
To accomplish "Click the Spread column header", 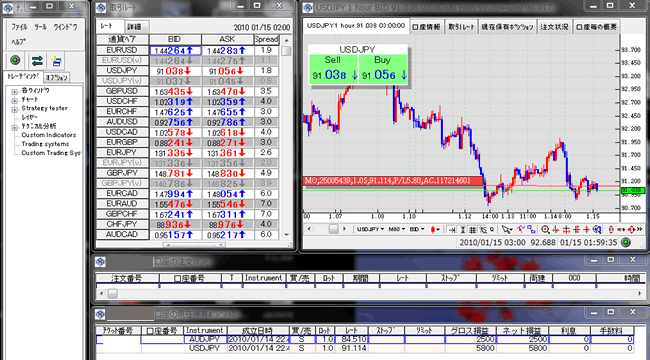I will 266,39.
